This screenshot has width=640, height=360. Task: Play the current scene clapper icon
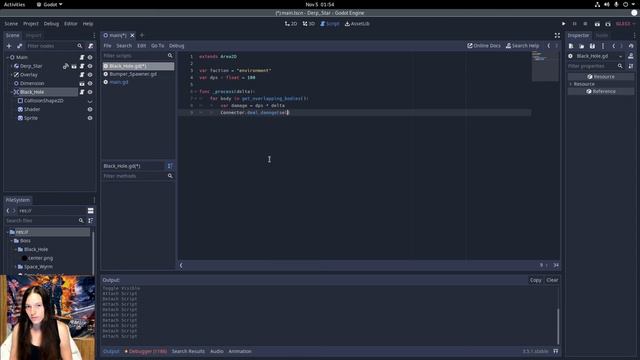[597, 24]
